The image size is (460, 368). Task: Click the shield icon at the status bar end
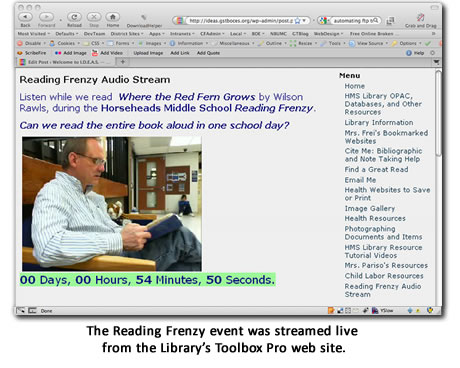click(430, 311)
